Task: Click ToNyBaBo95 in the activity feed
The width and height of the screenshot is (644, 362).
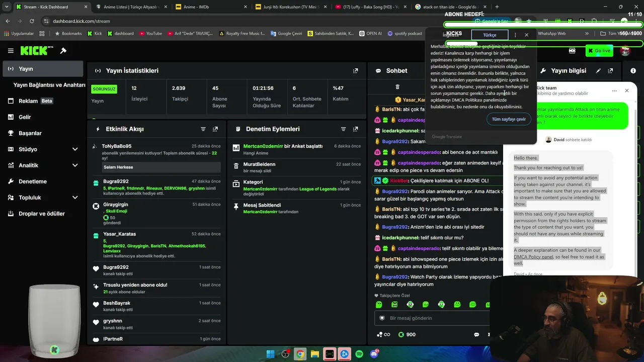Action: pos(117,146)
